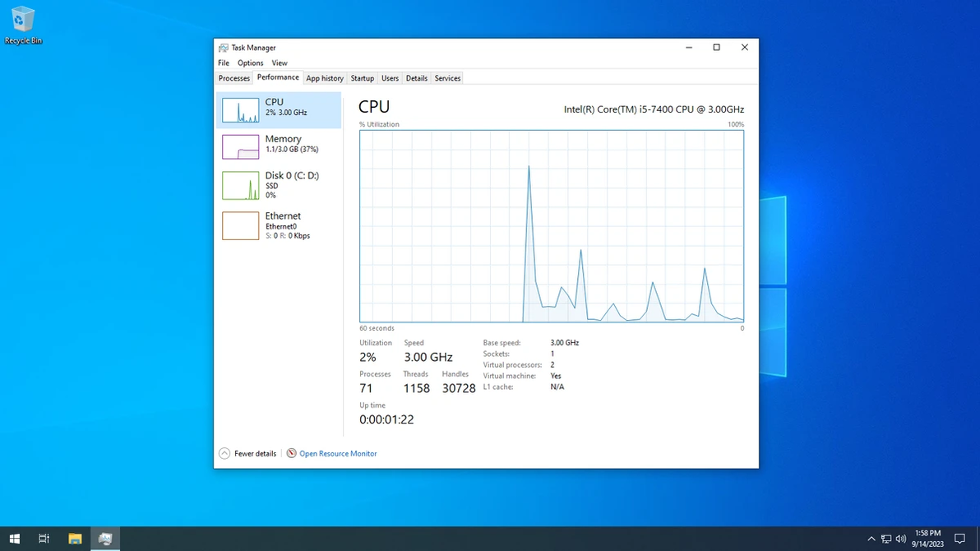Image resolution: width=980 pixels, height=551 pixels.
Task: Click the Fewer details button
Action: pos(248,453)
